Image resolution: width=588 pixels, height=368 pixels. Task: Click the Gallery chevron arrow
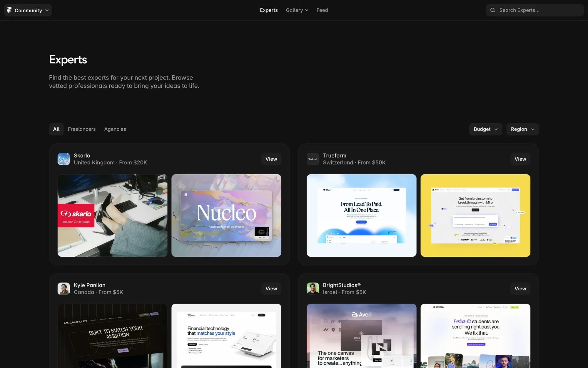(x=307, y=10)
